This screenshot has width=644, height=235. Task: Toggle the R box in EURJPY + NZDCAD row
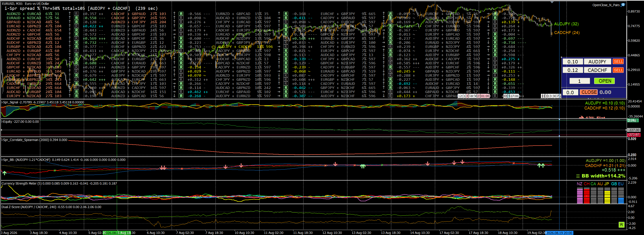[x=77, y=96]
